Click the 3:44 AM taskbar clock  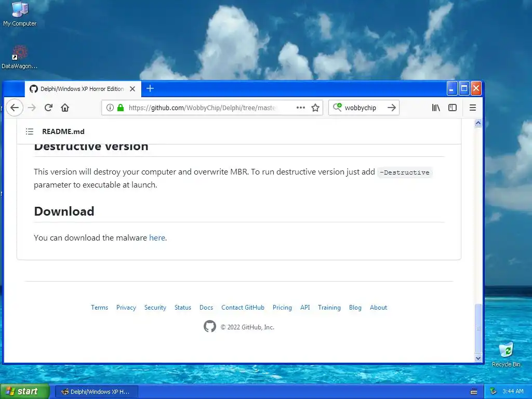pyautogui.click(x=513, y=391)
